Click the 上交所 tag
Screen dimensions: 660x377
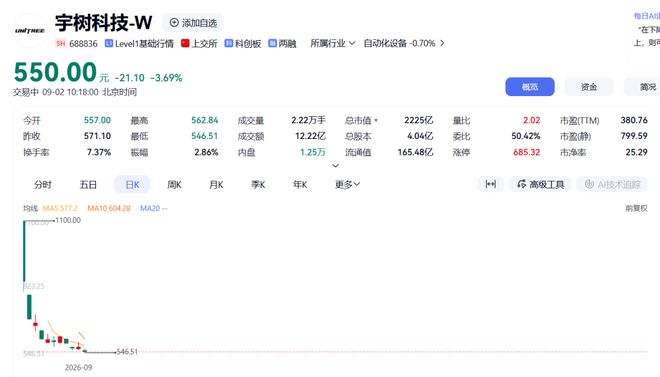(199, 43)
